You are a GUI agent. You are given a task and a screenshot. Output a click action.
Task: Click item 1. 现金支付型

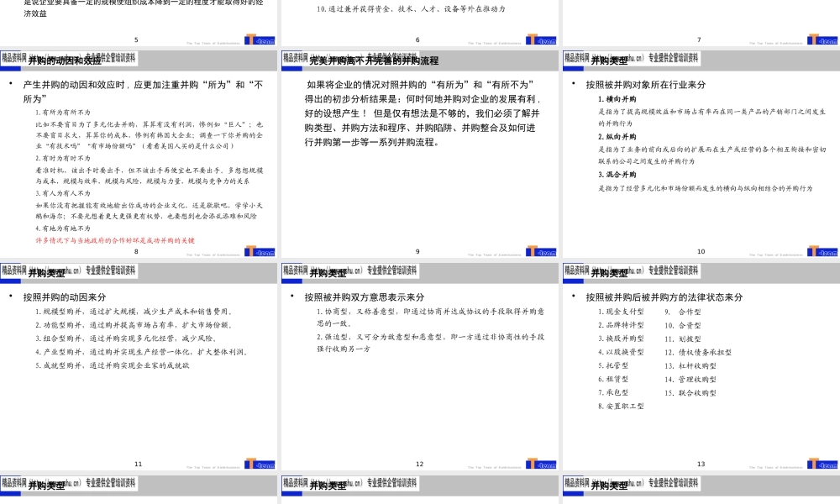tap(621, 312)
